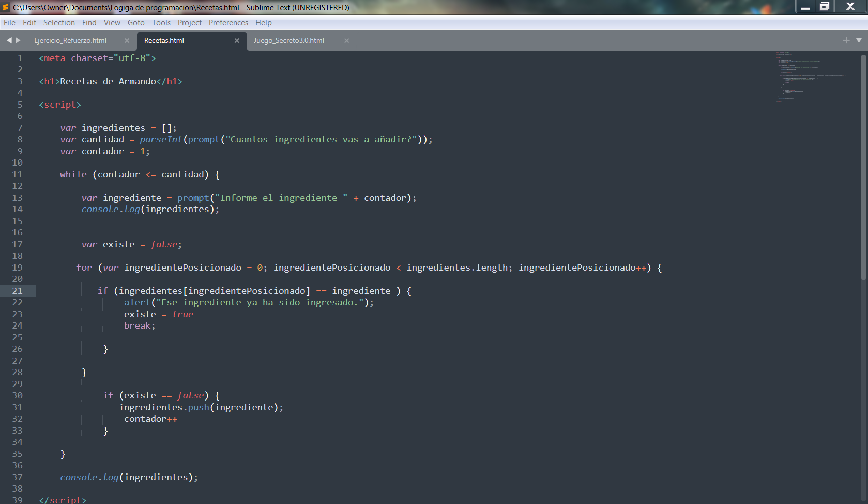
Task: Switch to Ejercicio_Refuerzo.html tab
Action: [x=70, y=40]
